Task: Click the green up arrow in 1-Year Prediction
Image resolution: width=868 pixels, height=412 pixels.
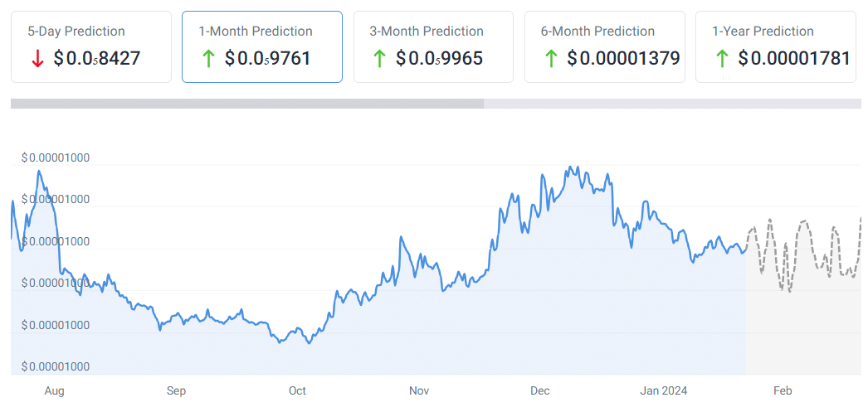Action: click(721, 59)
